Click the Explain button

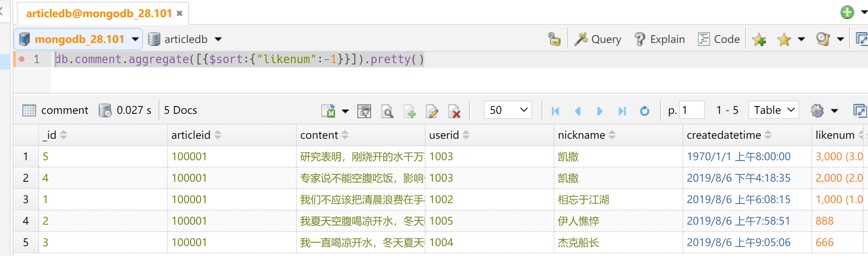(660, 39)
